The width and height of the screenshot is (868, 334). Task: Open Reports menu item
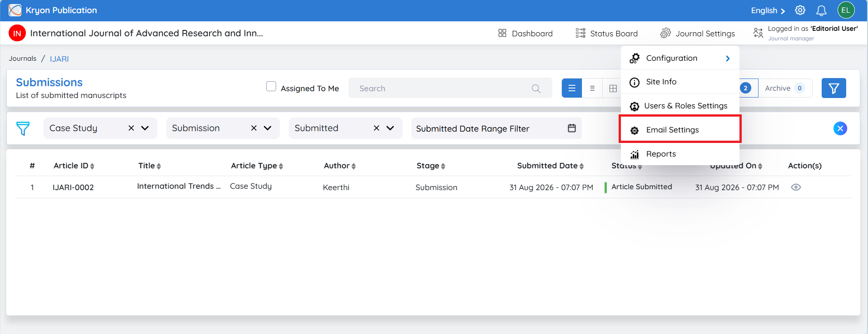tap(680, 154)
